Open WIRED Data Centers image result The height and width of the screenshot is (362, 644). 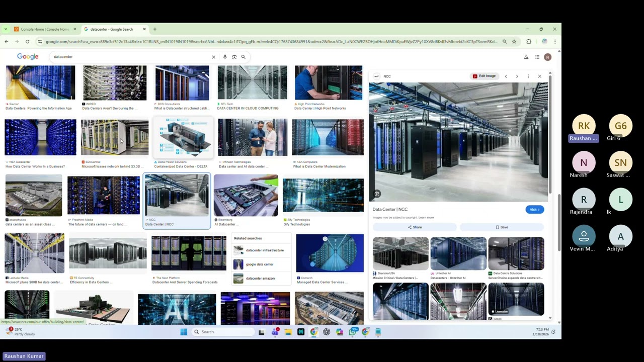tap(115, 82)
